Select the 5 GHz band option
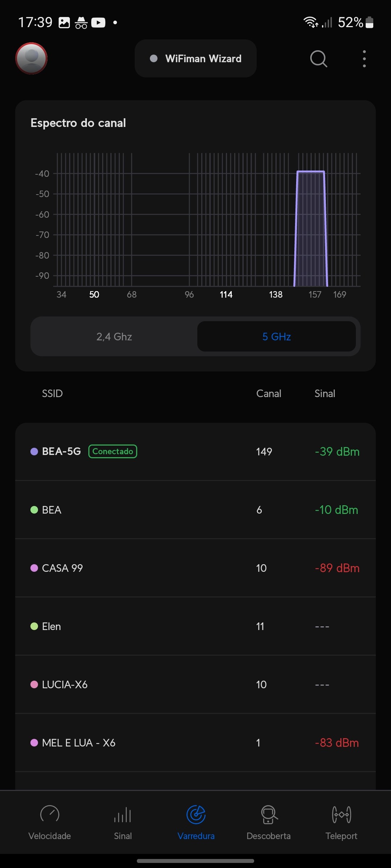391x868 pixels. click(276, 337)
